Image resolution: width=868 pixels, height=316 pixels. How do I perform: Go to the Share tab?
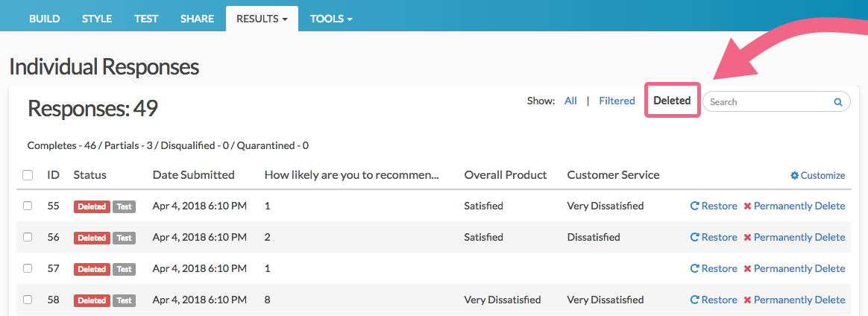pyautogui.click(x=197, y=19)
